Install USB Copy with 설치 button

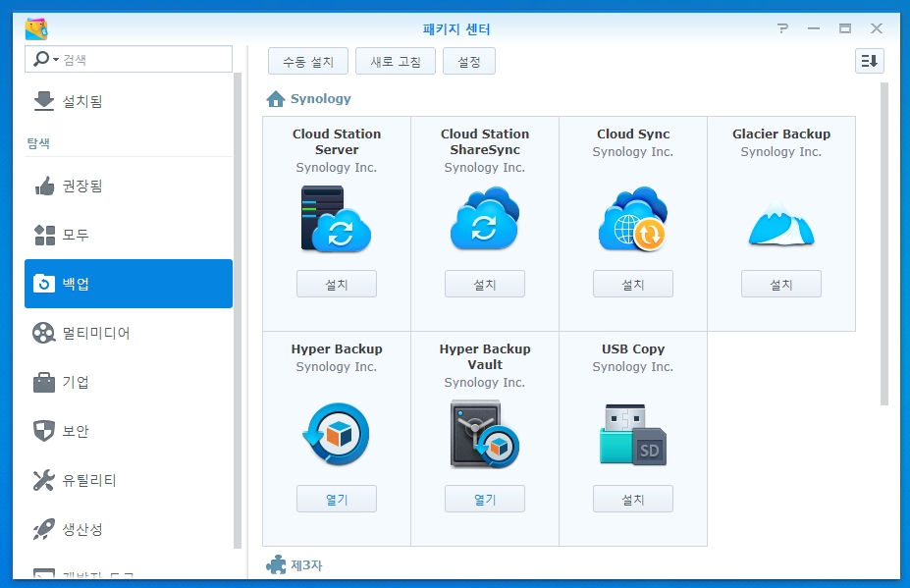pyautogui.click(x=633, y=499)
